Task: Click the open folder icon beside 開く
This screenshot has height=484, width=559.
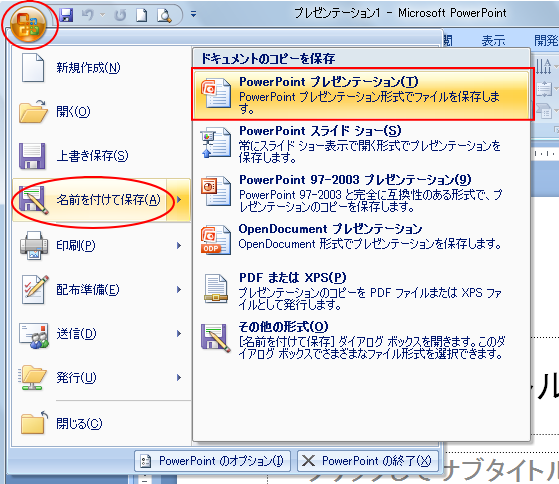Action: (33, 111)
